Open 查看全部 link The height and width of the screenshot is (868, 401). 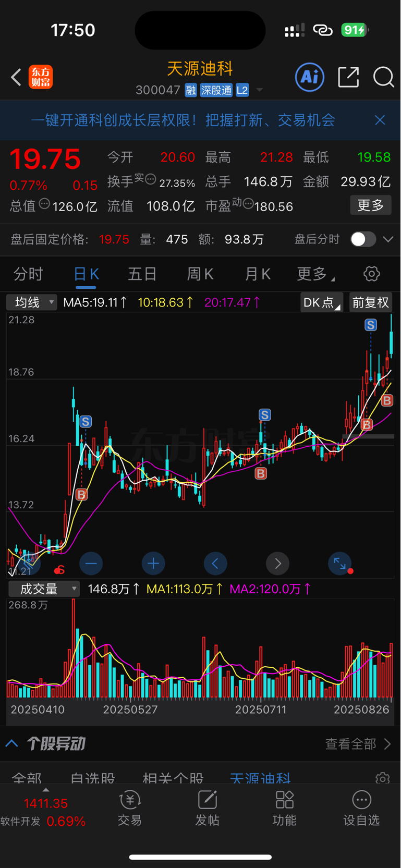click(358, 744)
